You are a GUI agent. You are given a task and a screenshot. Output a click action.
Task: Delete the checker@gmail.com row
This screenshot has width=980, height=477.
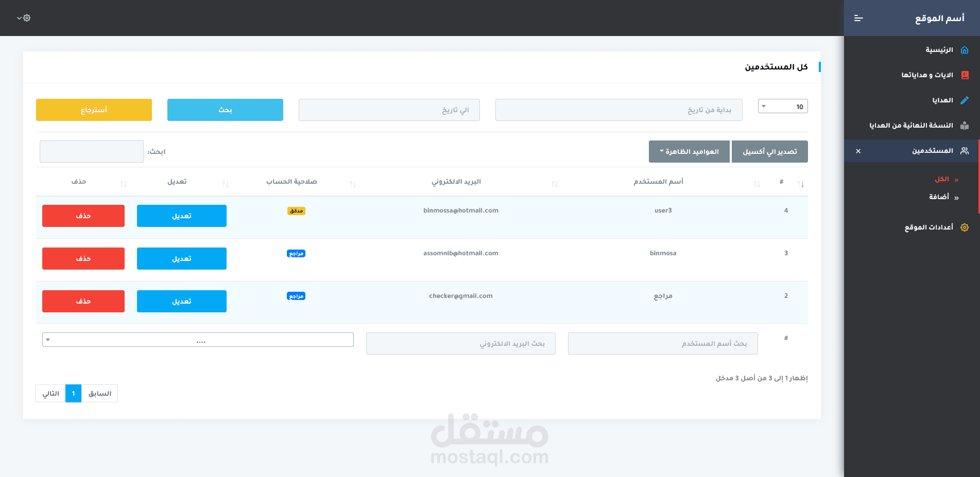83,302
